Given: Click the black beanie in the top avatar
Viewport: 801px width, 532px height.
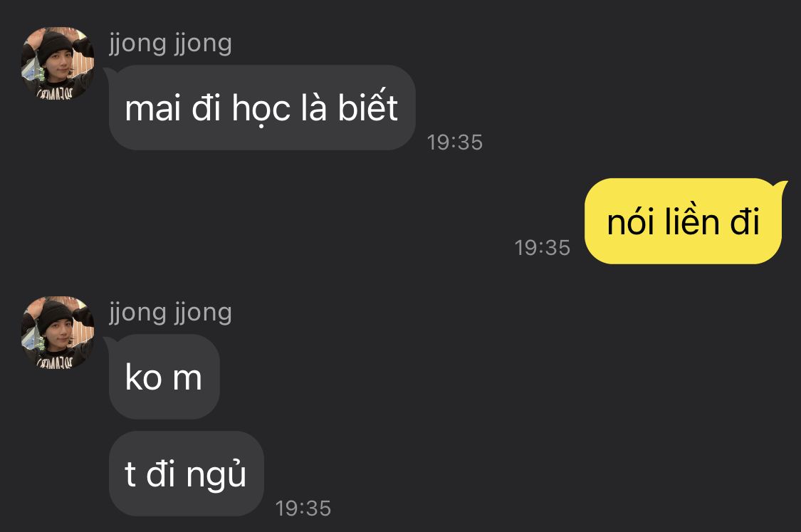Looking at the screenshot, I should tap(55, 46).
